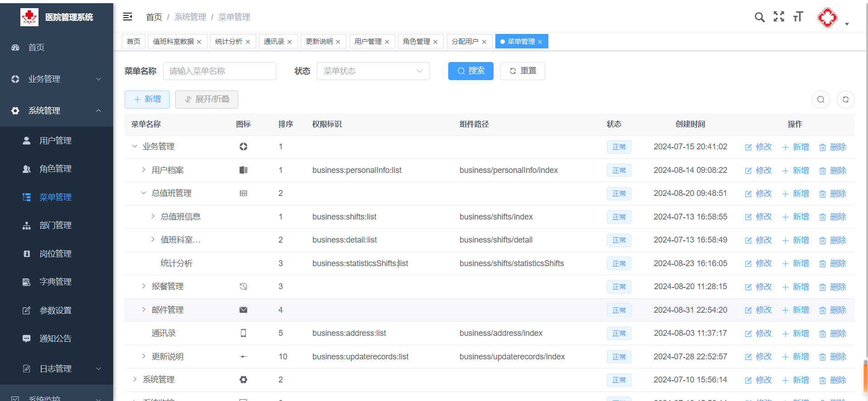
Task: Open 角色管理 in the sidebar menu
Action: click(x=55, y=169)
